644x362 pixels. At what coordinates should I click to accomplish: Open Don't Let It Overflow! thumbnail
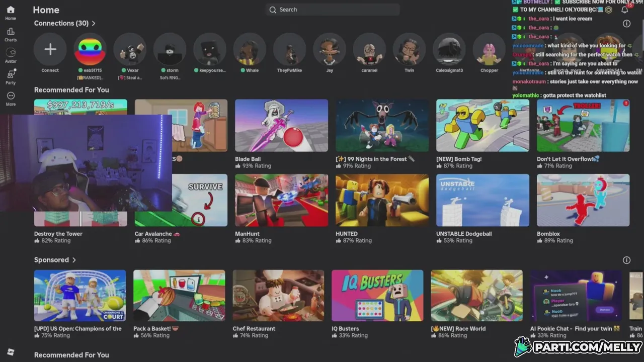click(583, 125)
